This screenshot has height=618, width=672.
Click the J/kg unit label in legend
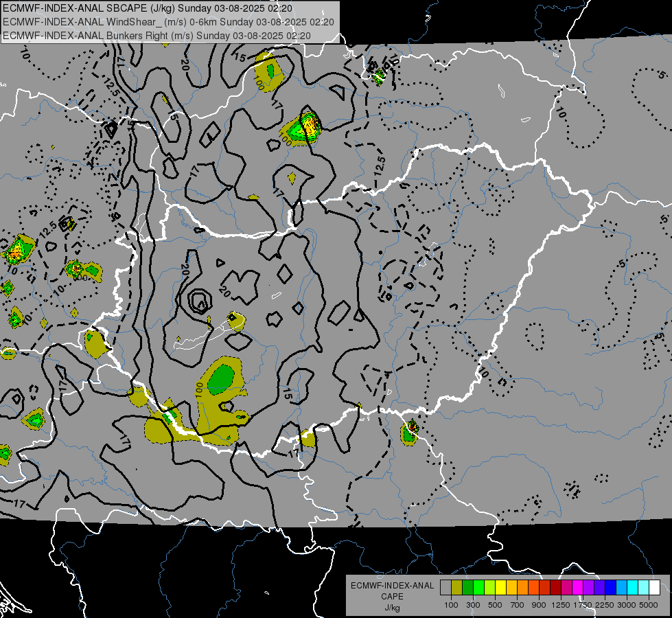(x=392, y=608)
